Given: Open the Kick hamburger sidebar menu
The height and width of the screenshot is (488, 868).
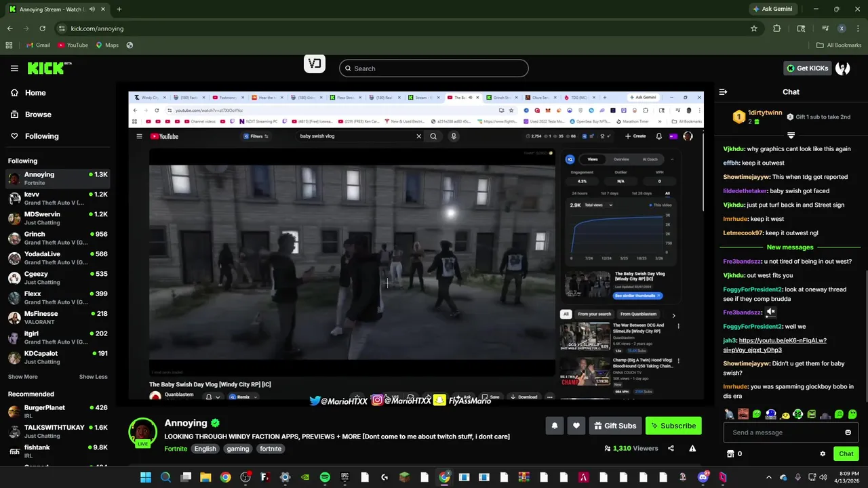Looking at the screenshot, I should point(14,68).
